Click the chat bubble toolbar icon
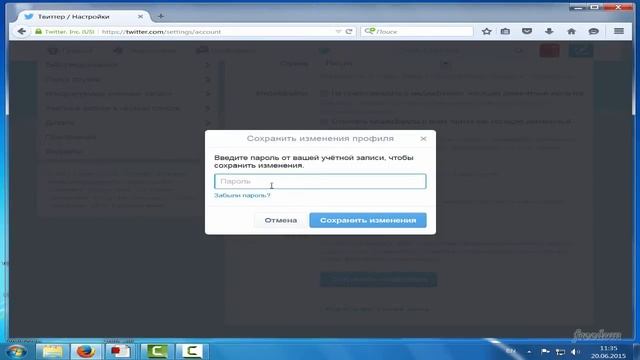 tap(593, 31)
